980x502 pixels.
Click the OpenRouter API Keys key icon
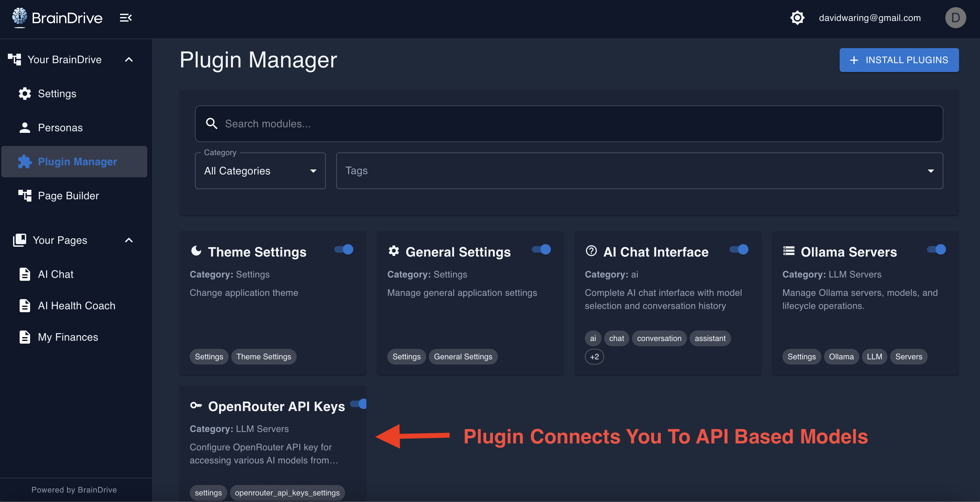(x=196, y=406)
